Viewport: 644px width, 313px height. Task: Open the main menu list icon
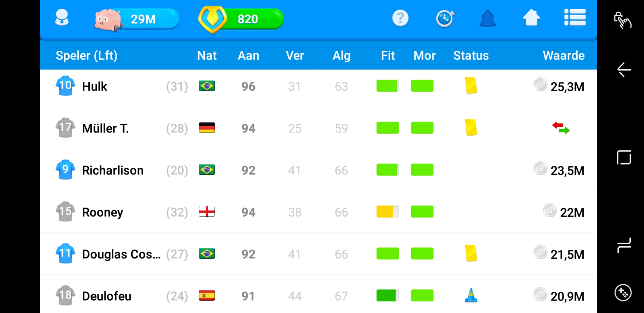[575, 17]
